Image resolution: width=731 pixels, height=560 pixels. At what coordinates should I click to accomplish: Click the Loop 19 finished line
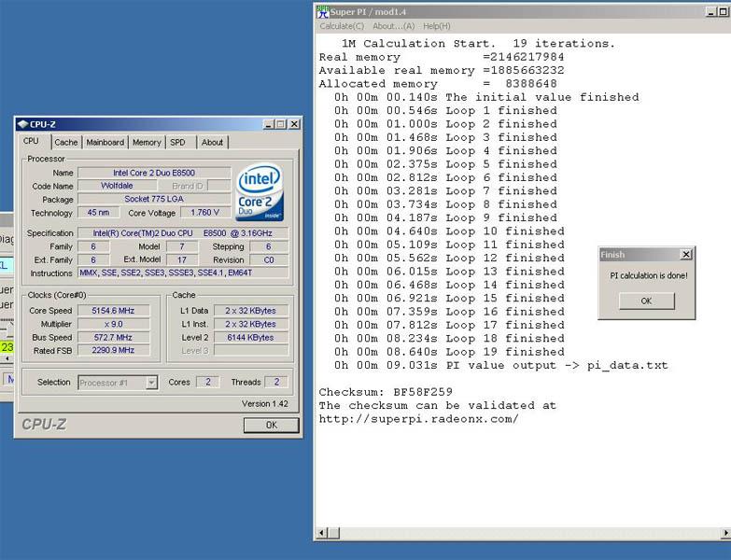(449, 352)
